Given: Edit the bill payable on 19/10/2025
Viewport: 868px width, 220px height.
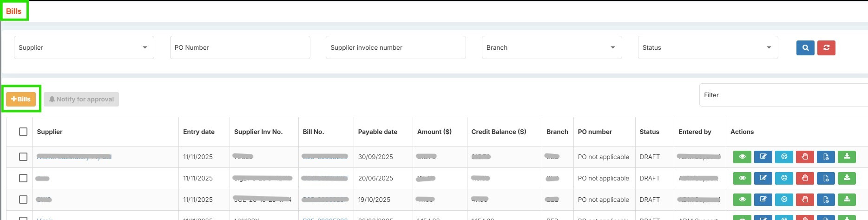Looking at the screenshot, I should tap(763, 200).
